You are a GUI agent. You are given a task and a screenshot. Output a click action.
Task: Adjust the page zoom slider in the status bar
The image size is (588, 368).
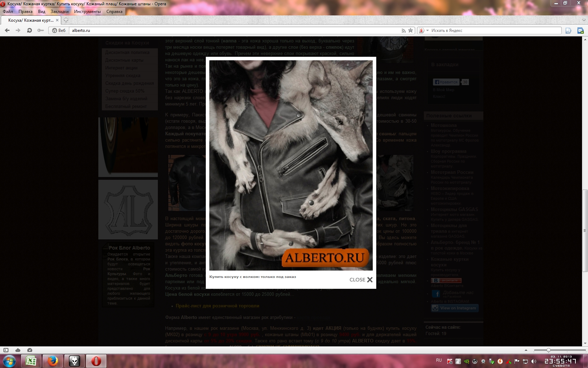(x=548, y=350)
